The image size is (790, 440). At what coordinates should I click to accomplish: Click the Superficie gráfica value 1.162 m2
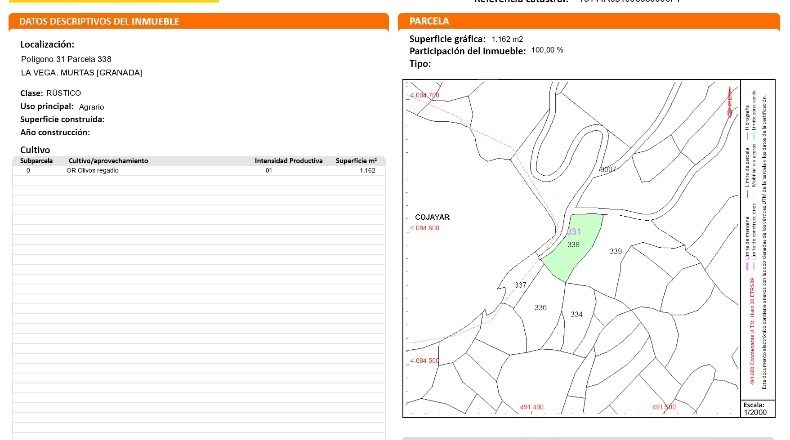click(507, 39)
